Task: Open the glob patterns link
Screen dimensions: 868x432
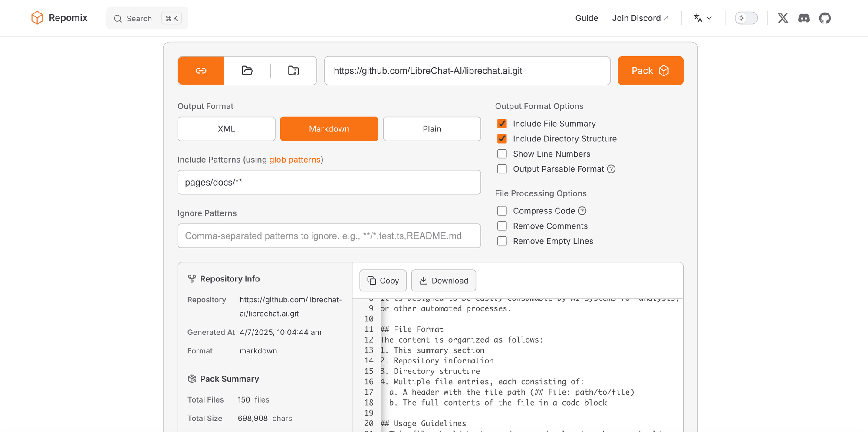Action: click(295, 160)
